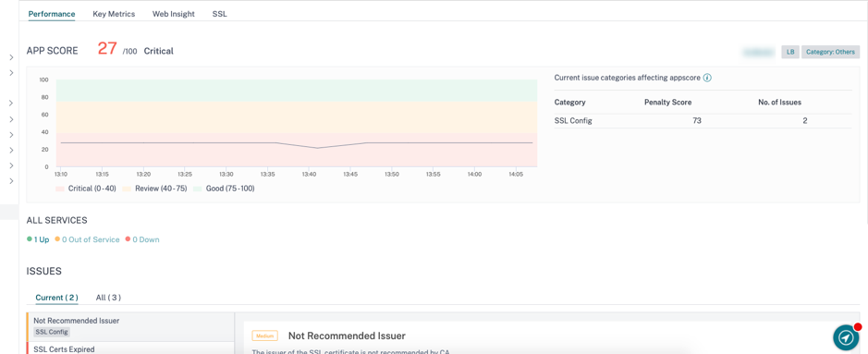Open the Web Insight tab
The image size is (868, 354).
[173, 14]
